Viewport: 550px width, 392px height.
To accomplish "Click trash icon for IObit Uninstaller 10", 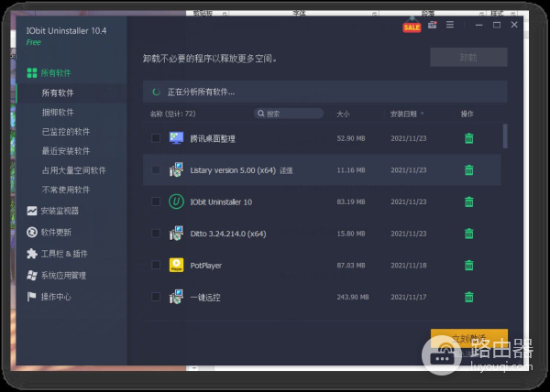I will [468, 201].
